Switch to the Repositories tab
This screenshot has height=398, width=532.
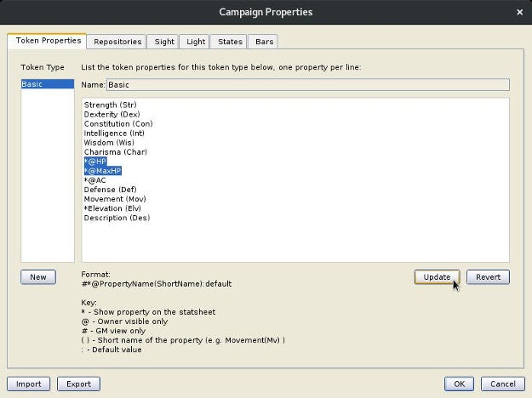[x=117, y=42]
